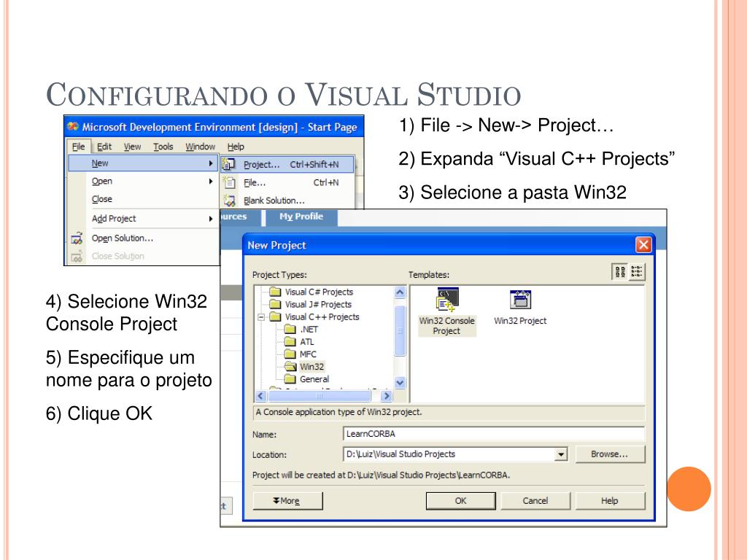Open the Edit menu

pyautogui.click(x=104, y=147)
